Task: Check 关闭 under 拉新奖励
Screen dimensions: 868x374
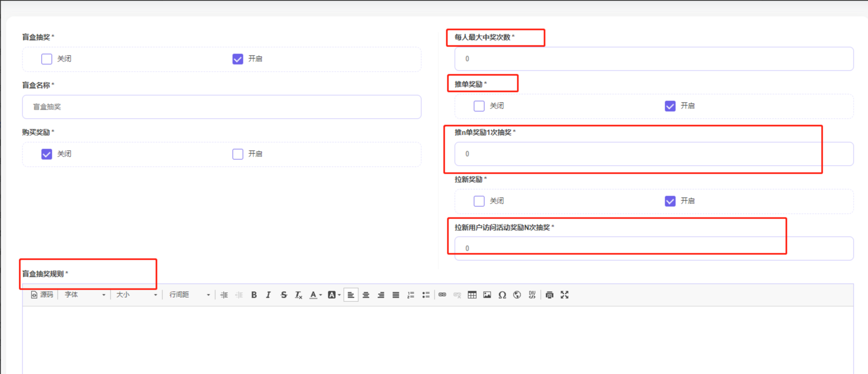Action: tap(479, 201)
